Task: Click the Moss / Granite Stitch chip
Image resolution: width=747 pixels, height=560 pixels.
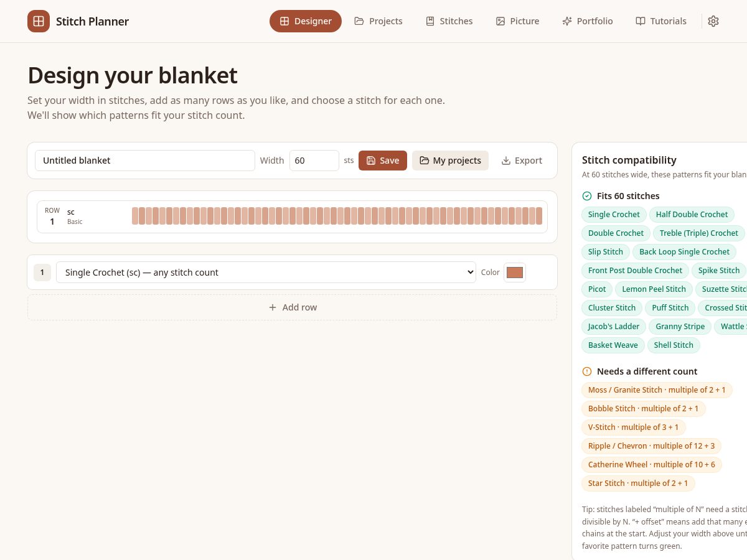Action: [657, 390]
